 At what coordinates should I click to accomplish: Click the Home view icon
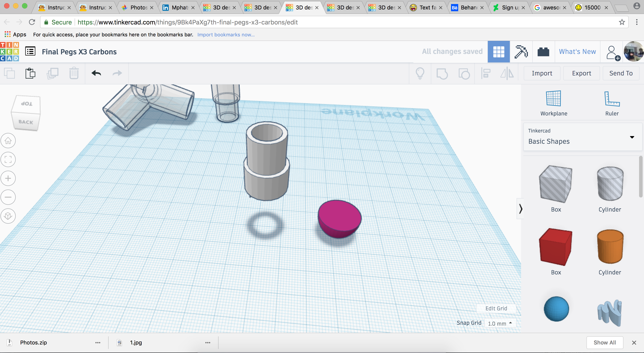click(8, 141)
